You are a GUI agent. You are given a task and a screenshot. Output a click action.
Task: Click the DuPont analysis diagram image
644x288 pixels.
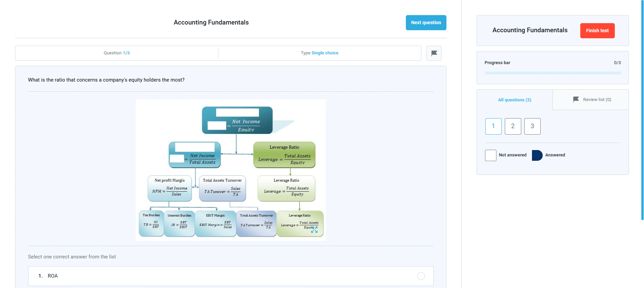[231, 170]
